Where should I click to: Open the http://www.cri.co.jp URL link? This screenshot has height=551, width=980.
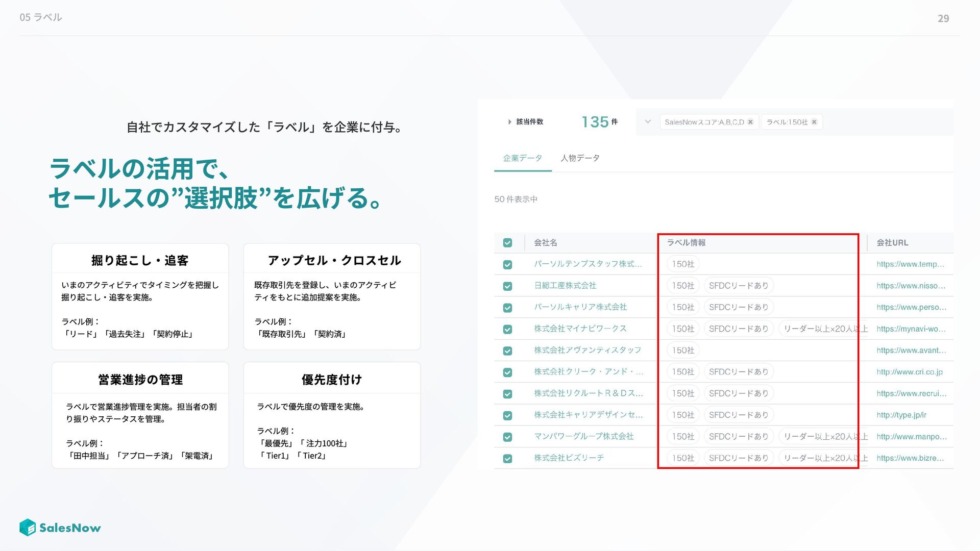point(910,371)
